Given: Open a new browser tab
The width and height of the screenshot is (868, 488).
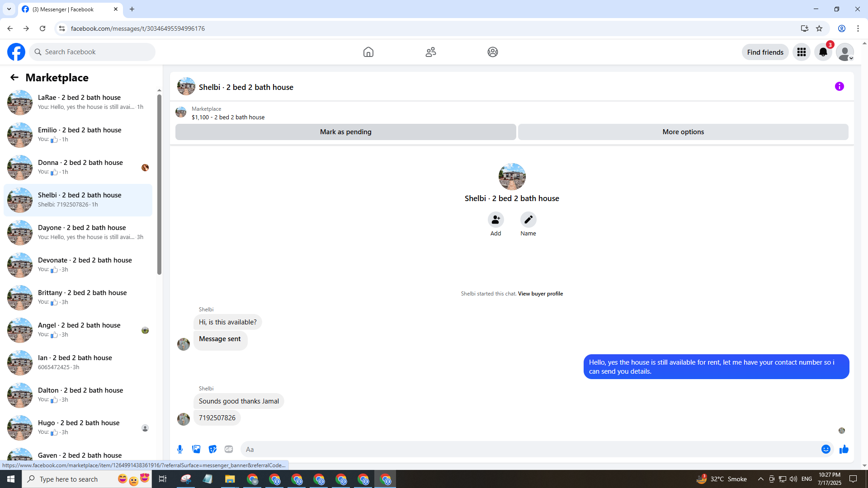Looking at the screenshot, I should [132, 9].
